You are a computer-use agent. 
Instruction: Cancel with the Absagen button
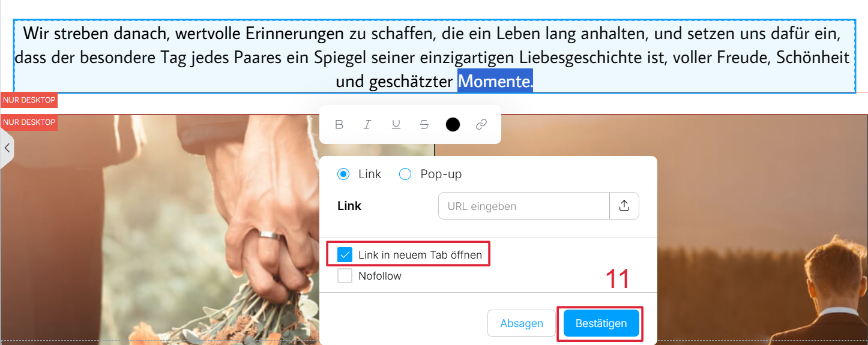[x=522, y=323]
